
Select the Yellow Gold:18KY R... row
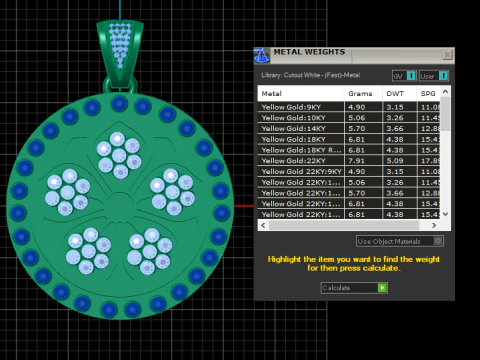(x=349, y=150)
